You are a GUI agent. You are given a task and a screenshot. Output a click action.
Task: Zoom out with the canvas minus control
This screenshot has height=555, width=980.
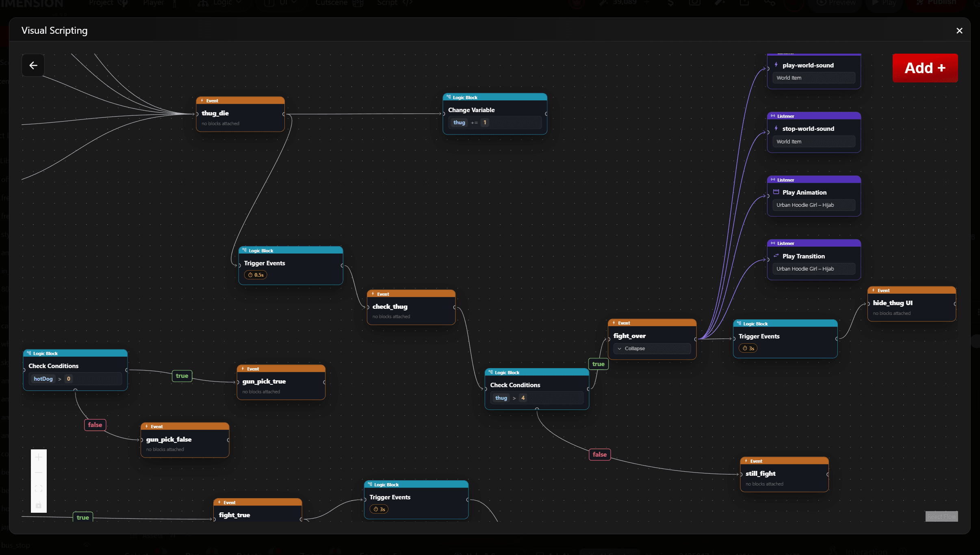point(39,473)
